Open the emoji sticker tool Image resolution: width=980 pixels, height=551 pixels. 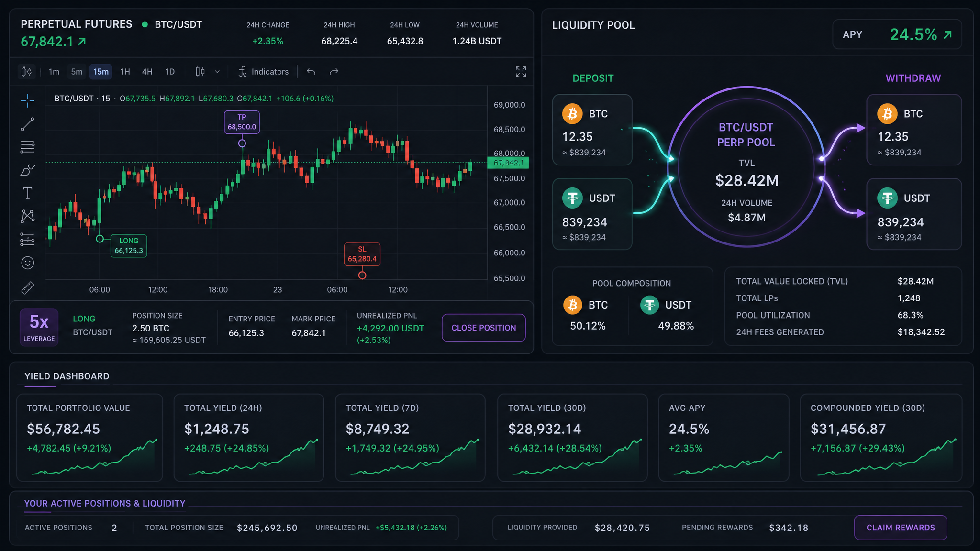[x=28, y=263]
